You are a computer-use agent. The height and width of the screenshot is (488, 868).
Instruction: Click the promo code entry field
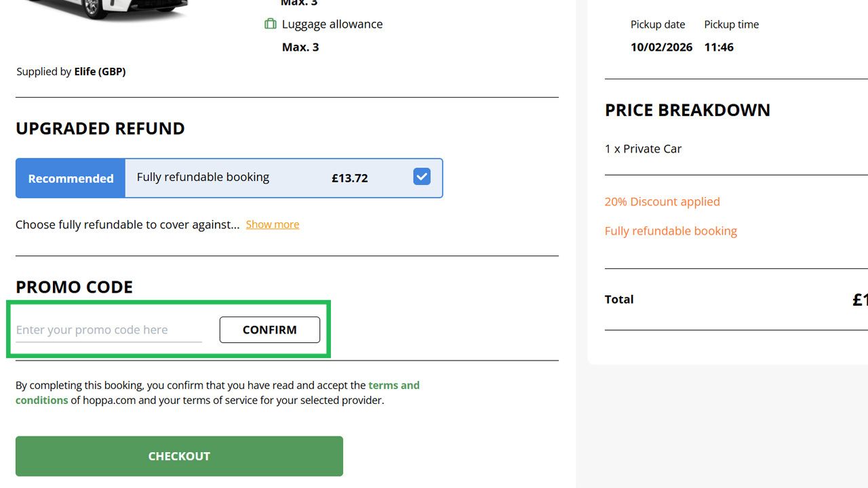[x=108, y=329]
